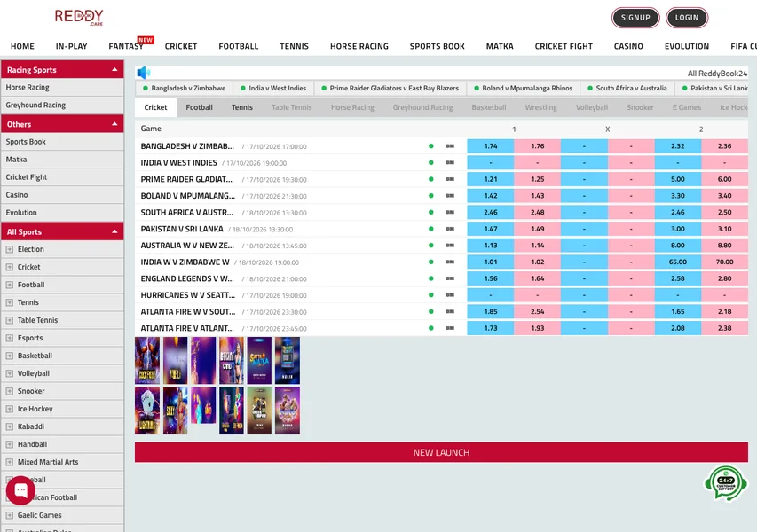
Task: Expand the Kabaddi tree item
Action: click(9, 426)
